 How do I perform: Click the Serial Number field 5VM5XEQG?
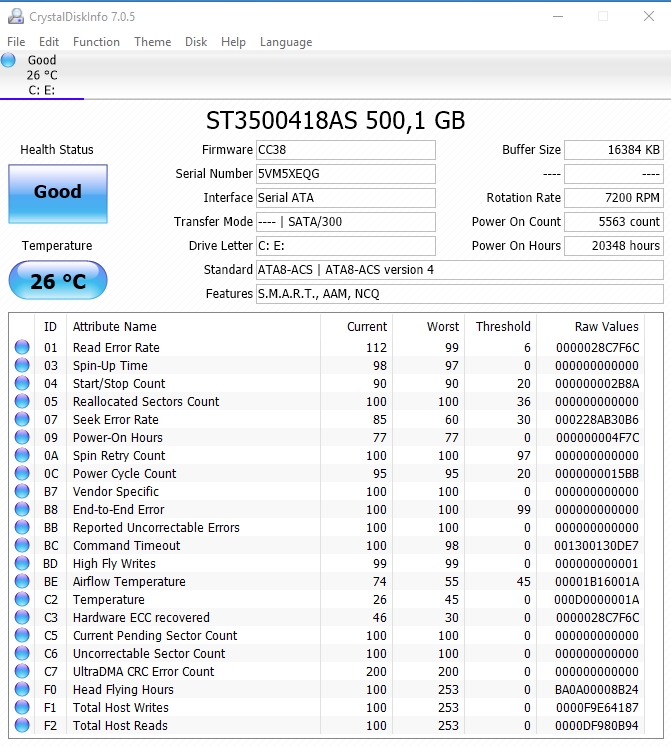click(345, 174)
